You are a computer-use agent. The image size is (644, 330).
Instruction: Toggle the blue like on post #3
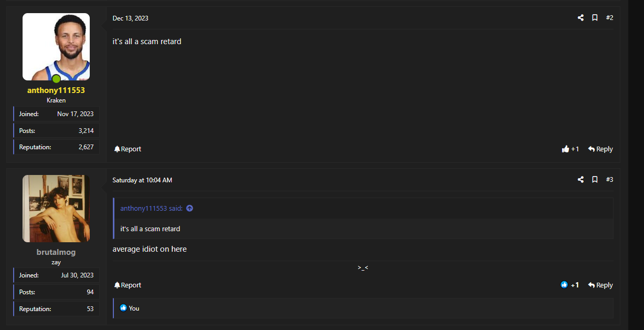[x=564, y=285]
